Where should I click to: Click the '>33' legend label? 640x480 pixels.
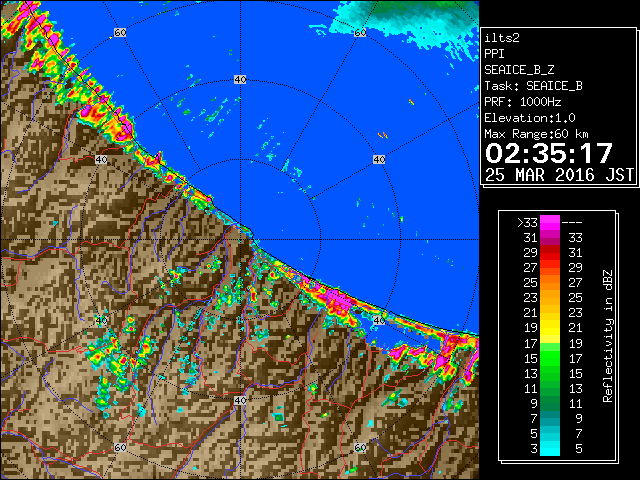tap(527, 223)
